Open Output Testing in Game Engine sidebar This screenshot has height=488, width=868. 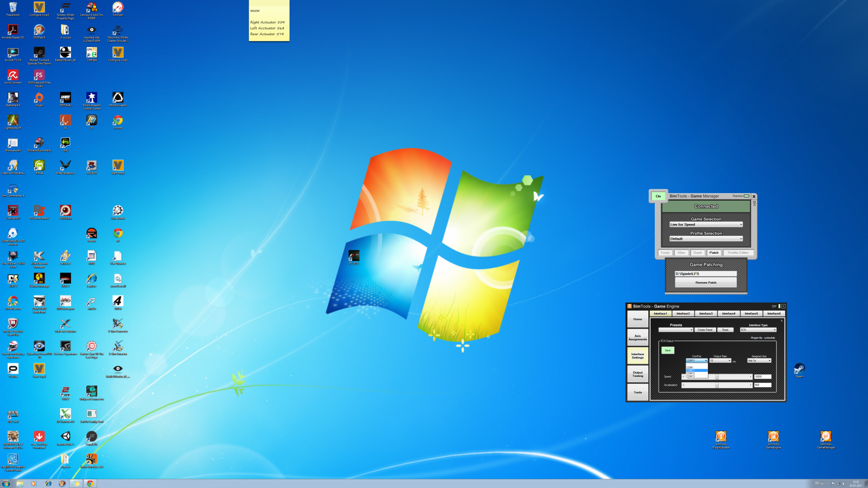pos(638,374)
